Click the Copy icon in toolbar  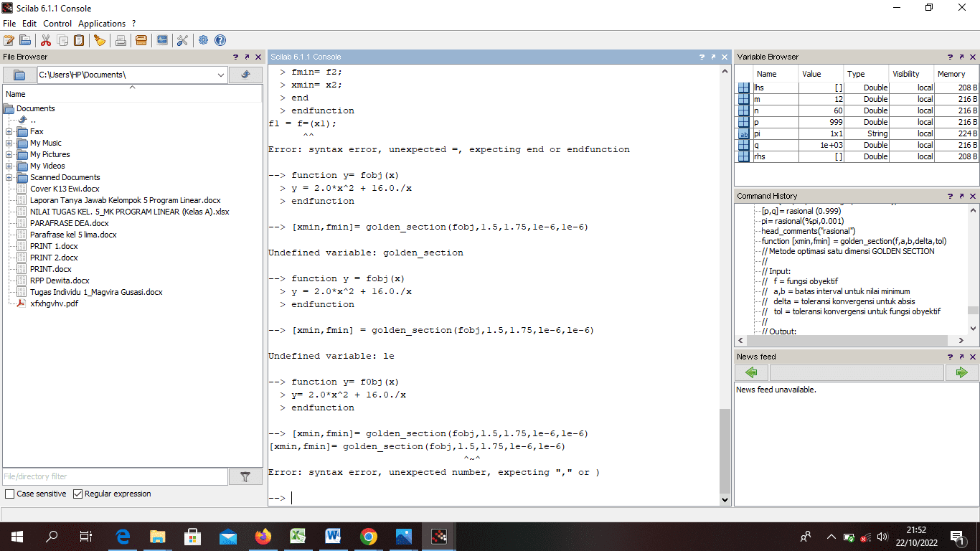pyautogui.click(x=62, y=40)
